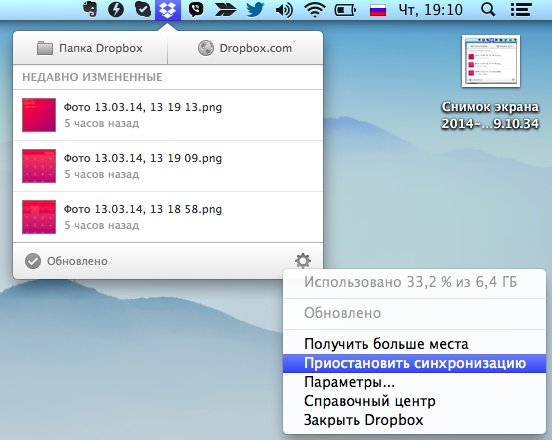Click the checkmark badge menu bar icon
552x440 pixels.
click(x=143, y=10)
